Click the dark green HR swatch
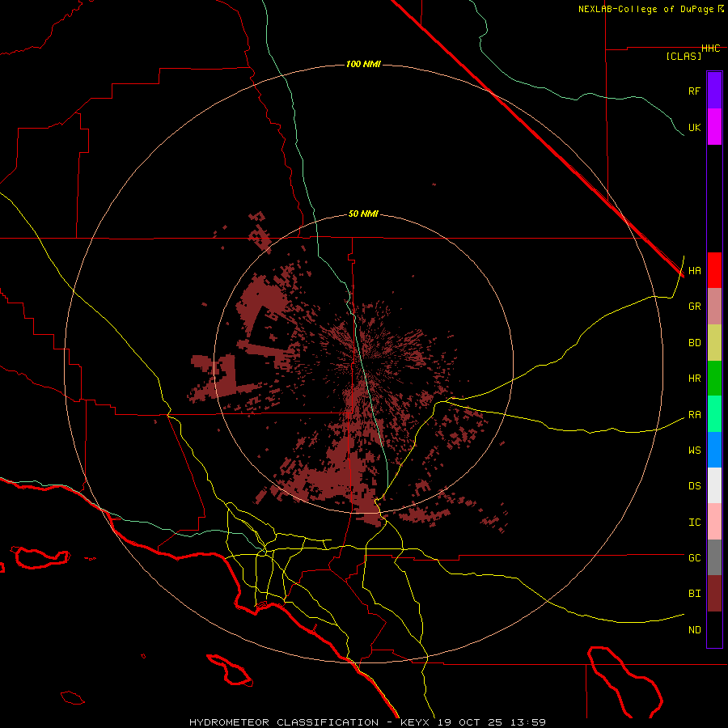The image size is (728, 728). (714, 379)
